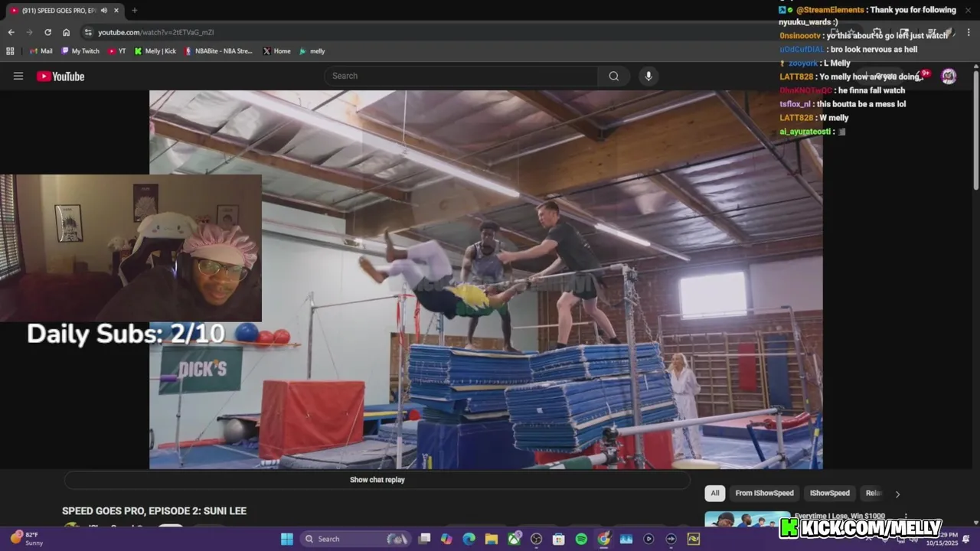The height and width of the screenshot is (551, 980).
Task: Open Task View from the taskbar
Action: click(x=424, y=539)
